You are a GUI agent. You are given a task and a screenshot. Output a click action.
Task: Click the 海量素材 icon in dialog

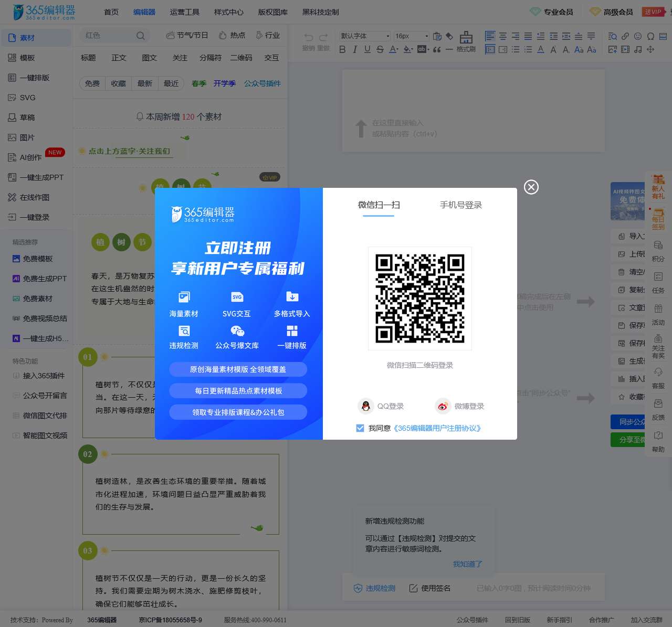[184, 297]
